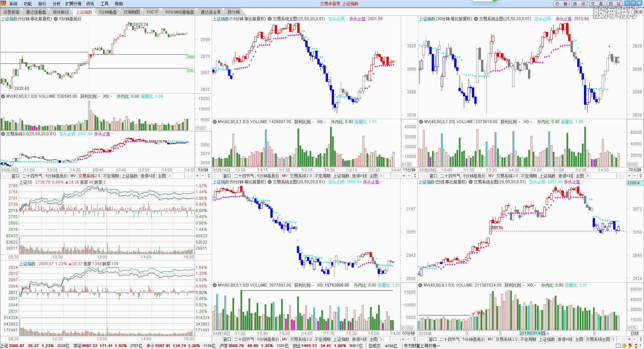Zoom out the 15-minute chart with minus button
644x349 pixels.
coord(409,176)
